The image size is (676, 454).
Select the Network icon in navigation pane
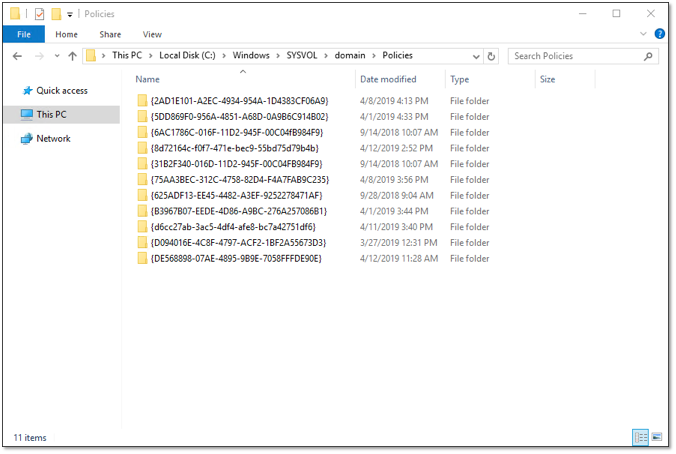(27, 139)
